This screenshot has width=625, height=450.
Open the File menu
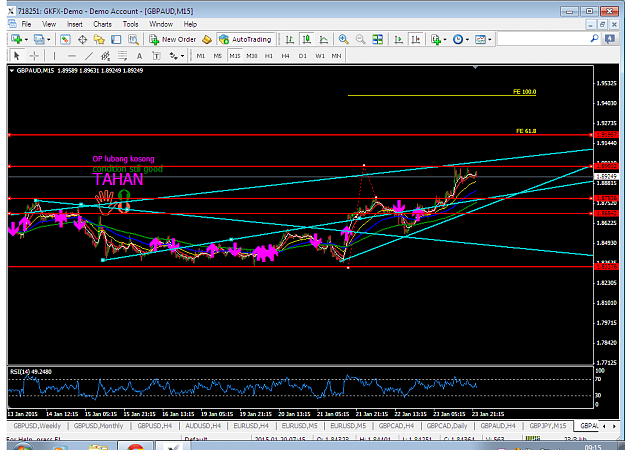pos(26,24)
